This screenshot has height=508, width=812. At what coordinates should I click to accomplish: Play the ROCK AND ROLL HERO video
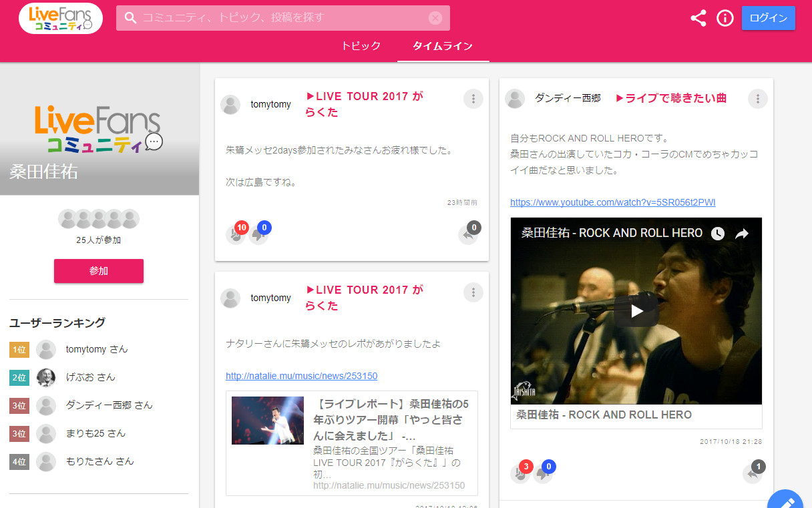(x=636, y=310)
